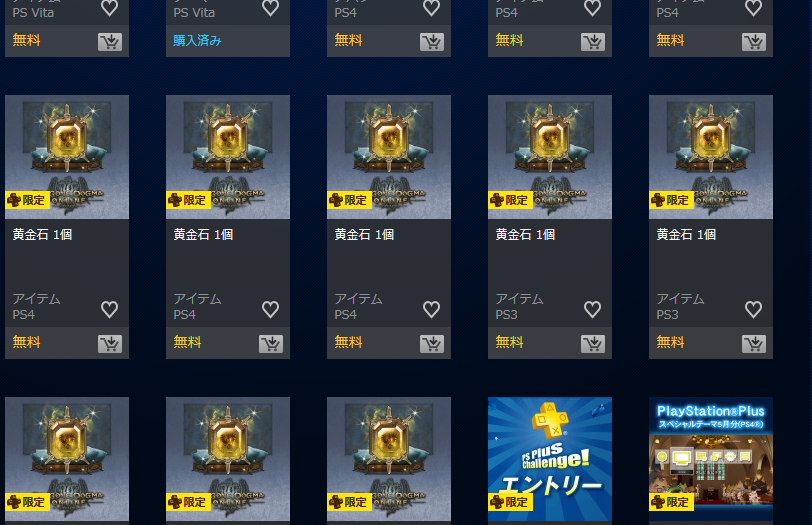Toggle wishlist heart on first PS4 黄金石
This screenshot has width=812, height=525.
(x=109, y=309)
